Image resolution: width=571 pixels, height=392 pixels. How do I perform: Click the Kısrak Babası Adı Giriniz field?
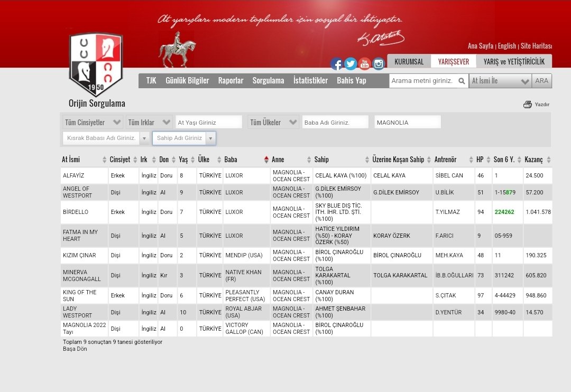(x=101, y=138)
